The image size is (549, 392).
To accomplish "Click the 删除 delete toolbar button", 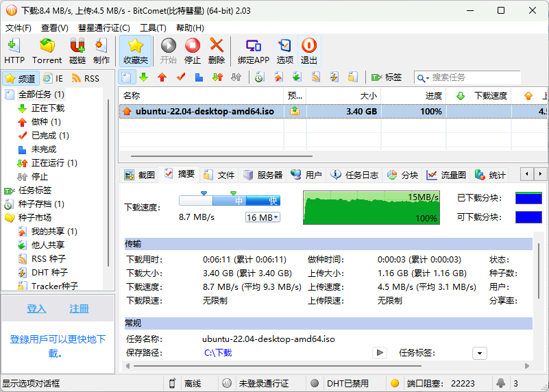I will (x=217, y=51).
